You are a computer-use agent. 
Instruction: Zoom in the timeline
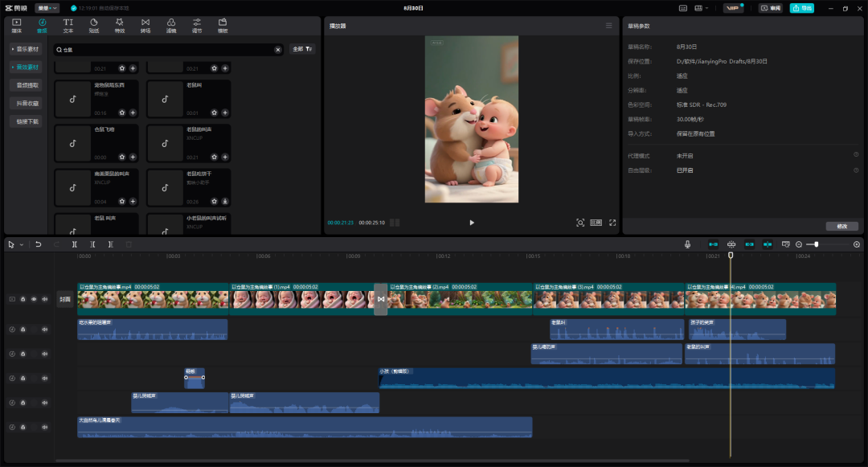857,244
